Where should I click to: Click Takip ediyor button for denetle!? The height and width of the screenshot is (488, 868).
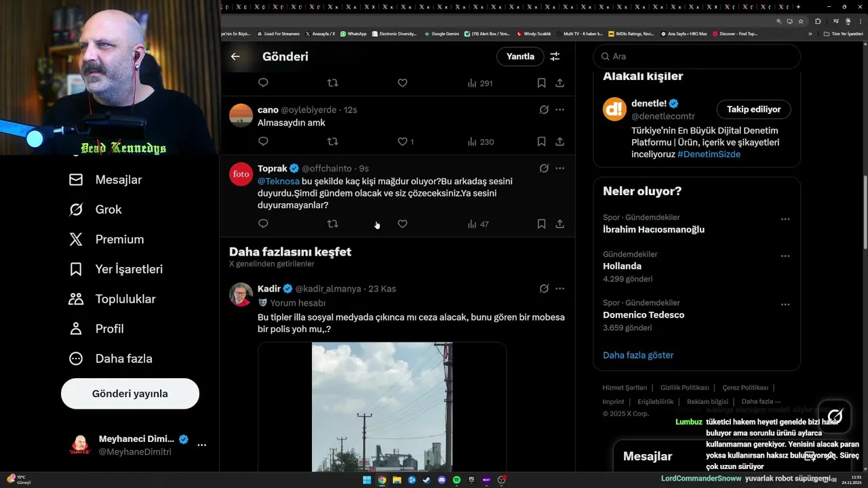pyautogui.click(x=753, y=109)
